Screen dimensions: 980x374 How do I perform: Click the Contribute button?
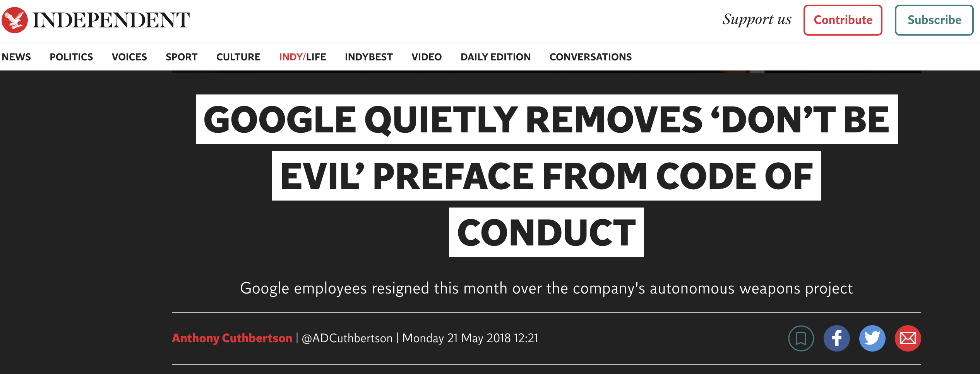click(843, 20)
